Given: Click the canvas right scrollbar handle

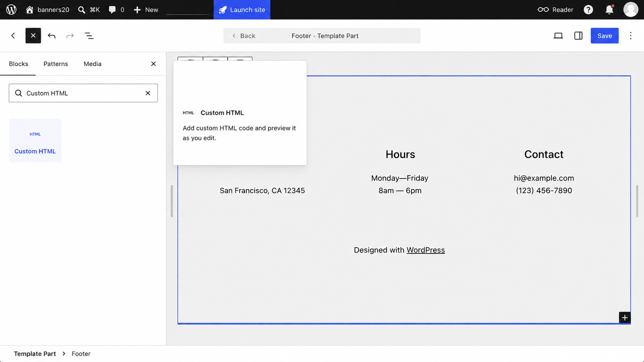Looking at the screenshot, I should coord(637,201).
